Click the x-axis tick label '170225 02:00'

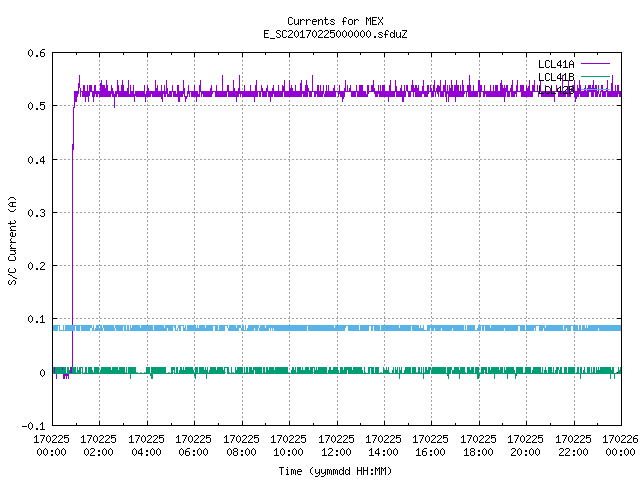point(98,446)
